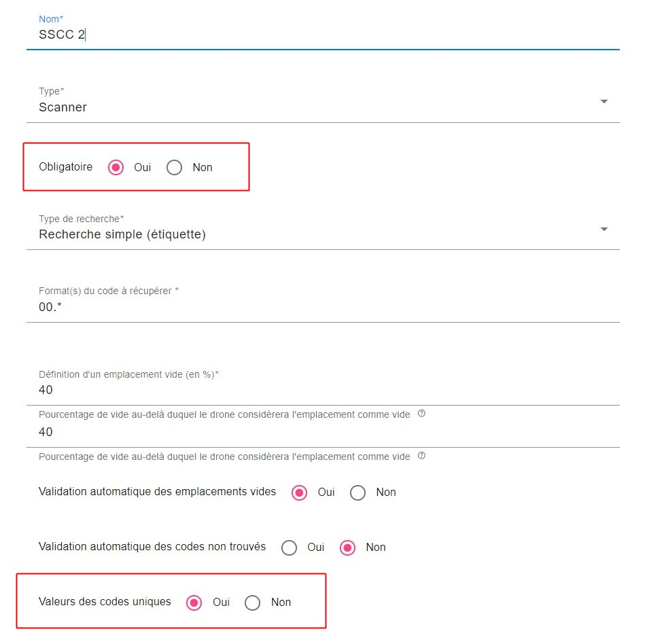Select Non for Obligatoire

(x=175, y=167)
